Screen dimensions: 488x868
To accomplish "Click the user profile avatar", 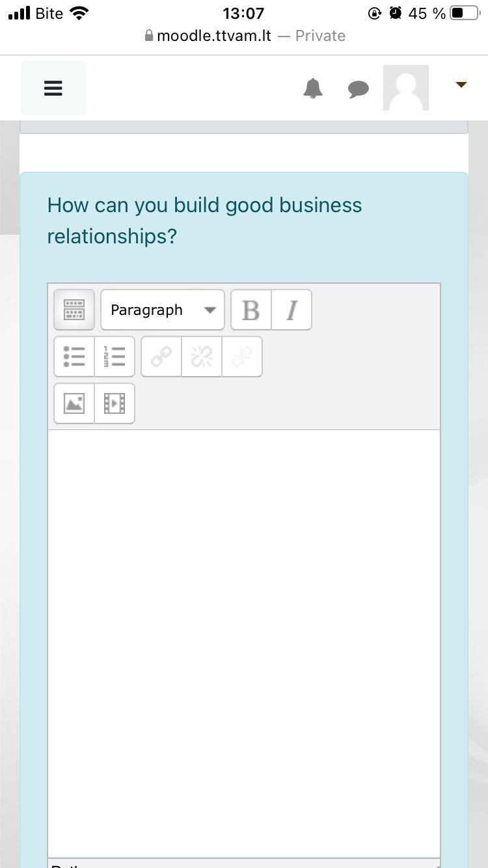I will 406,88.
